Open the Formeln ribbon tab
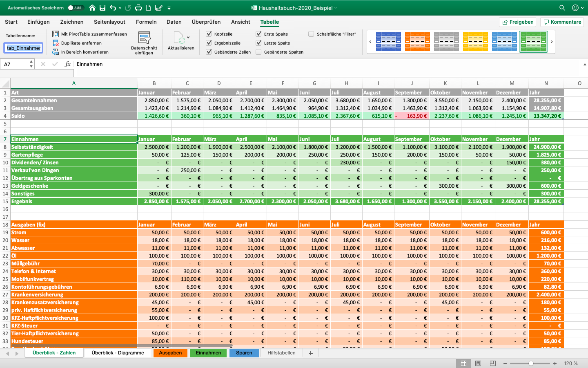 146,22
